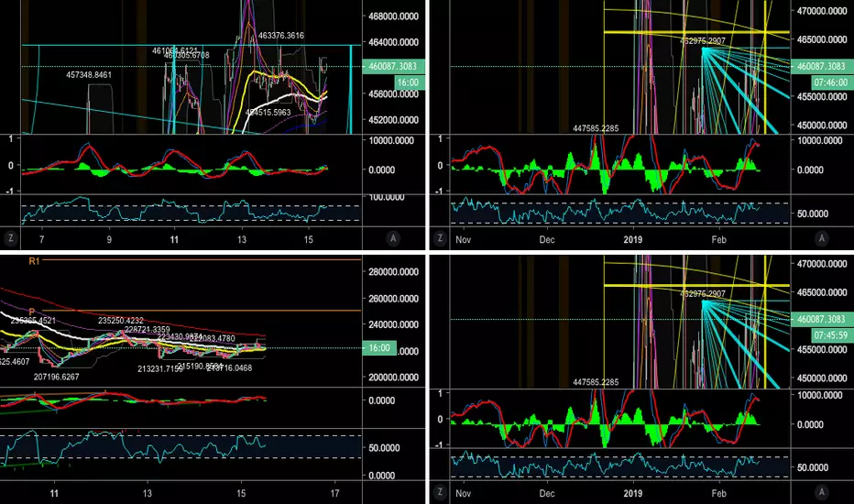
Task: Click the 07:45:59 countdown label in the bottom-right chart
Action: (830, 335)
